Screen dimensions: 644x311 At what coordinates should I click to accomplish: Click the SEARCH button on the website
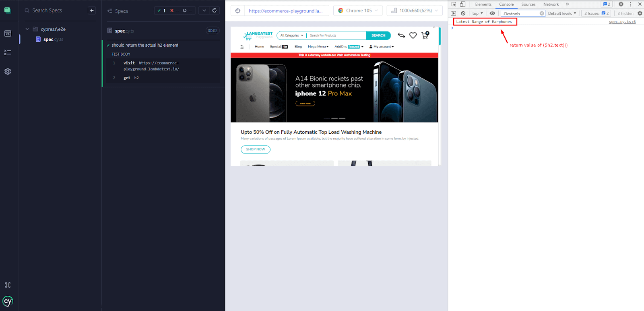[x=378, y=35]
